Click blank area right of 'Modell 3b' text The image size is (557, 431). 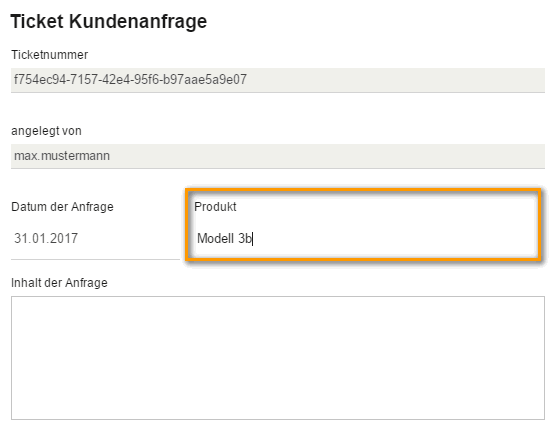394,238
